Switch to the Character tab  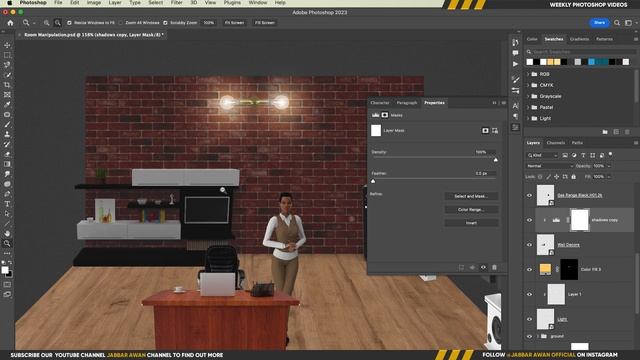click(380, 103)
